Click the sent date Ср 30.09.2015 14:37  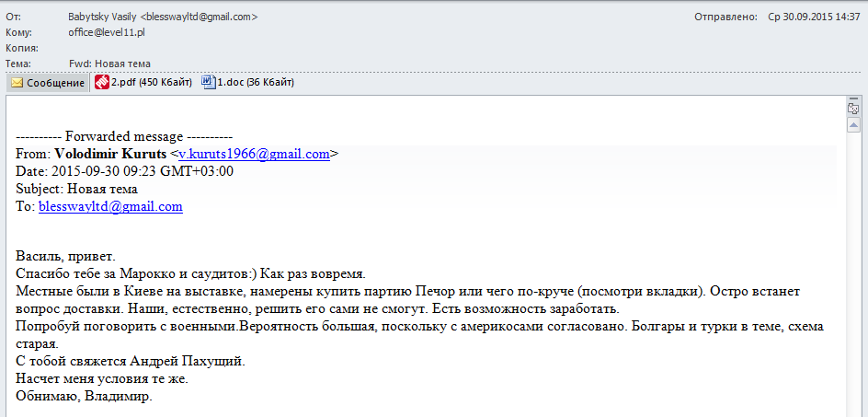(x=814, y=17)
